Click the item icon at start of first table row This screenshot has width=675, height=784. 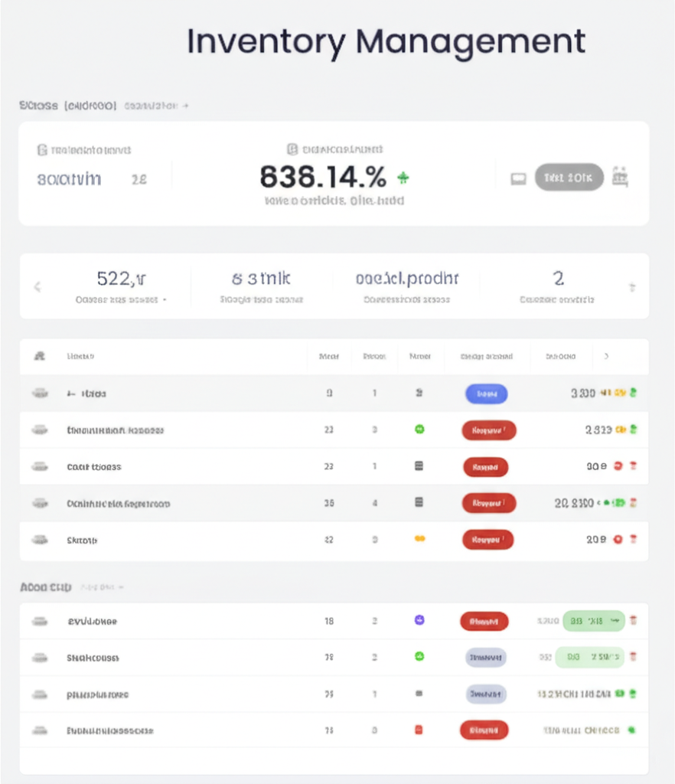click(40, 393)
